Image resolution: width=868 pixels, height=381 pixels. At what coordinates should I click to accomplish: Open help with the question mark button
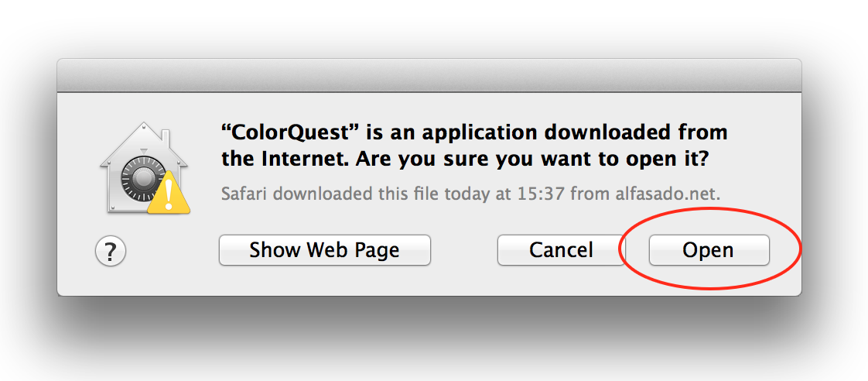tap(111, 252)
